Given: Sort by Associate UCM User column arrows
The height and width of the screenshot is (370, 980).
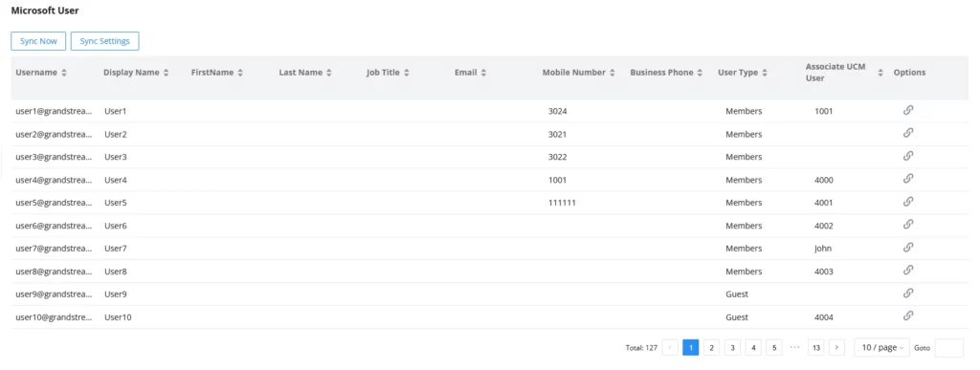Looking at the screenshot, I should coord(880,73).
